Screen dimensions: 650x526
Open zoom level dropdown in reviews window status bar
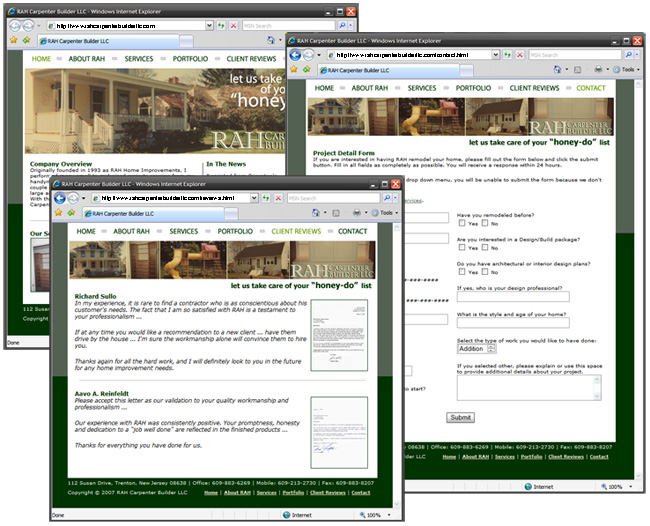tap(389, 515)
